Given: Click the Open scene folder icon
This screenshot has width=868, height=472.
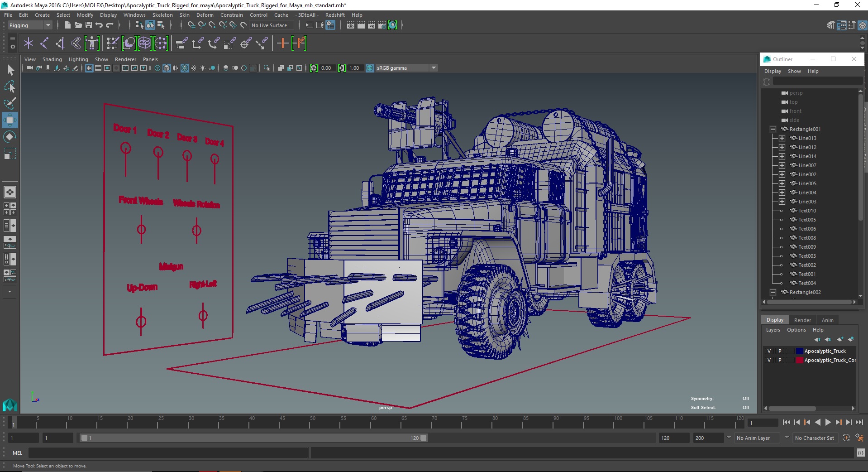Looking at the screenshot, I should point(78,25).
